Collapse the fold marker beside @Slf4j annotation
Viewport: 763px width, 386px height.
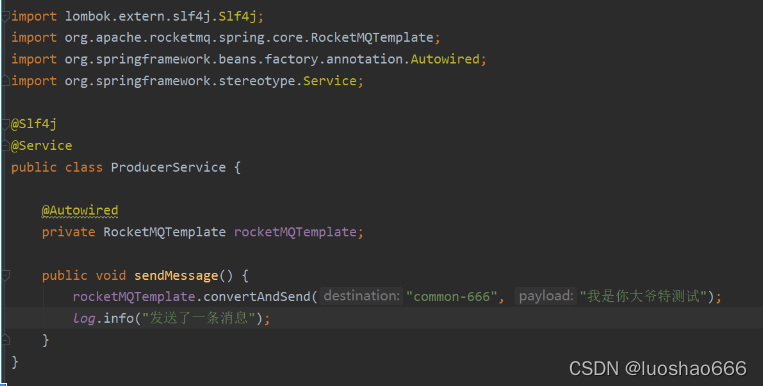pos(5,124)
